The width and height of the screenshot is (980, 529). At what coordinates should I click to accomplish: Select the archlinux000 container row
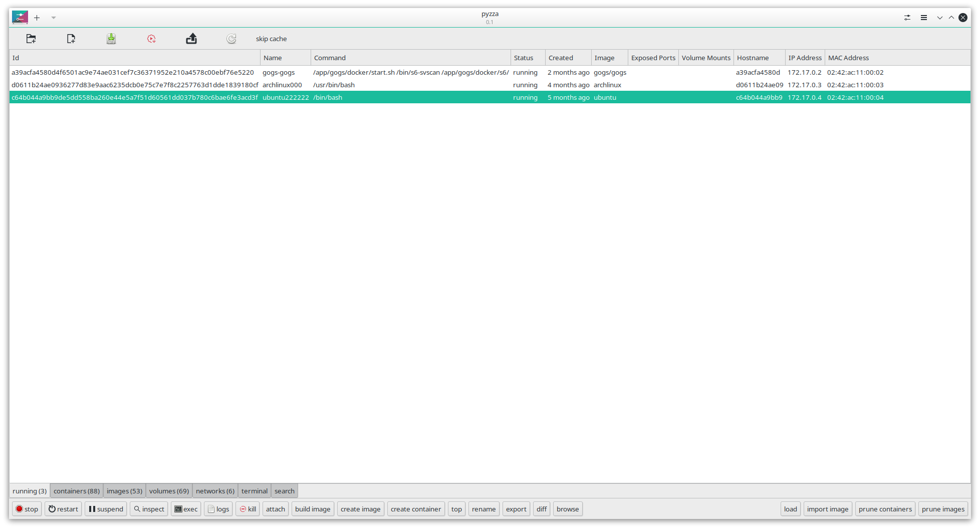coord(490,85)
